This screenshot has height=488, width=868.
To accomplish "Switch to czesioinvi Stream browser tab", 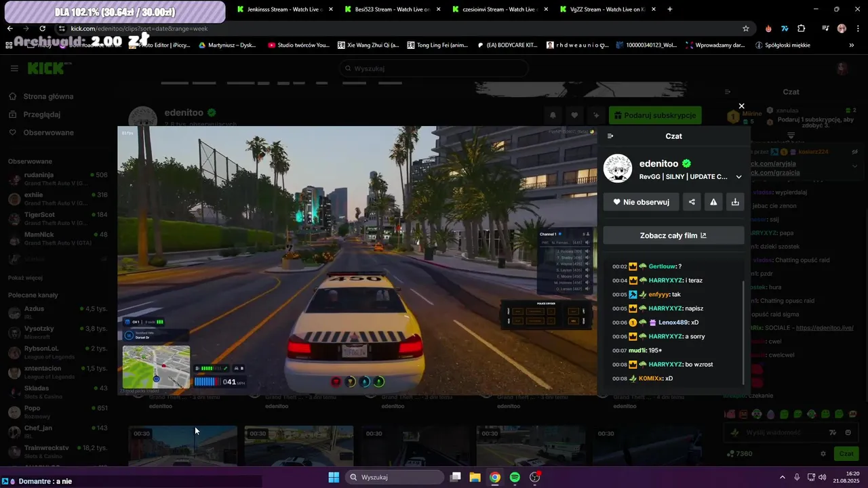I will [499, 9].
